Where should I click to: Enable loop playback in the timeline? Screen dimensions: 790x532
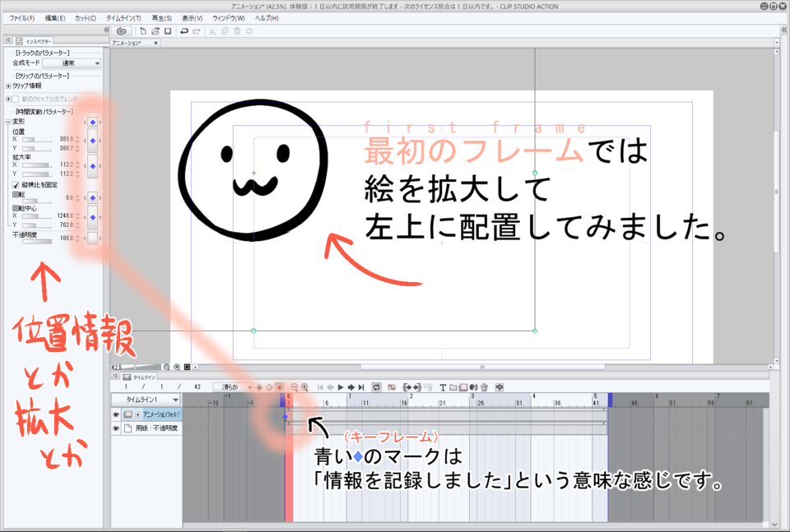(375, 386)
